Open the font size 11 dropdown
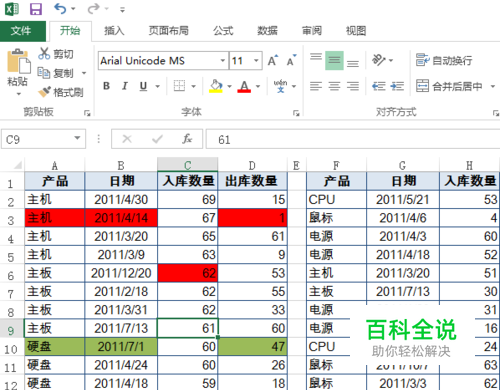500x390 pixels. [256, 61]
